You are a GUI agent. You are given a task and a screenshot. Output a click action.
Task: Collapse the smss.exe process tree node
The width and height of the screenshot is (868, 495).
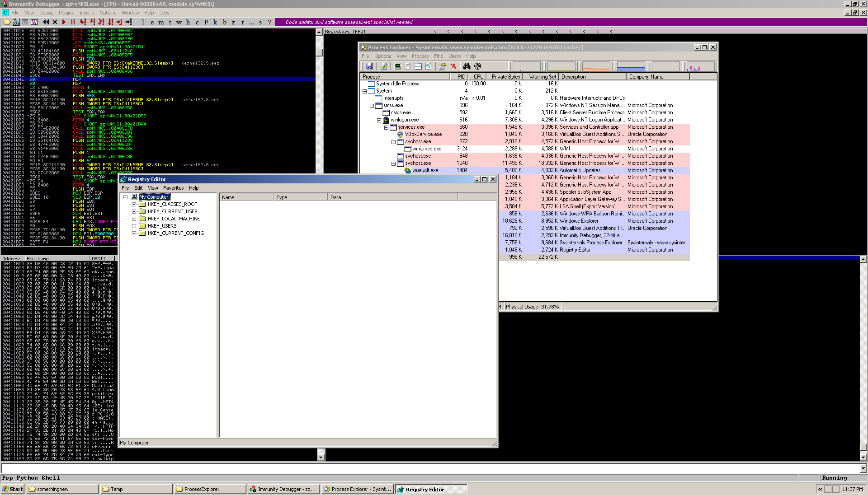coord(372,106)
